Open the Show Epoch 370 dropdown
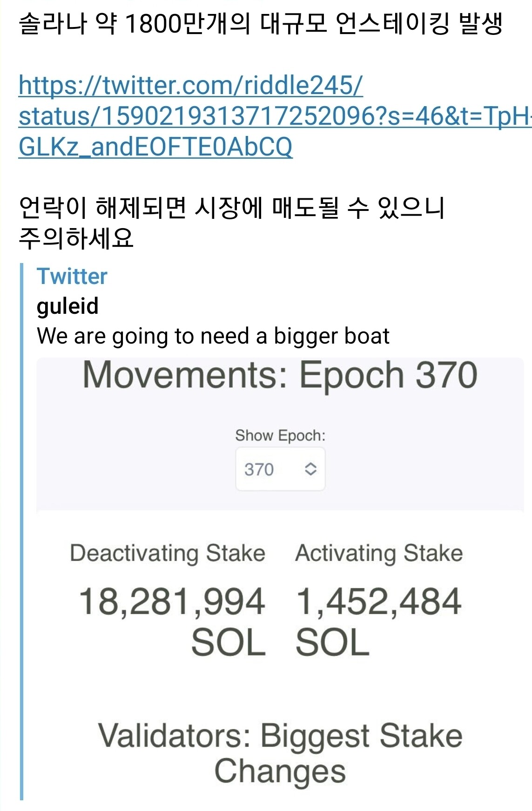Viewport: 532px width, 811px height. pyautogui.click(x=280, y=469)
